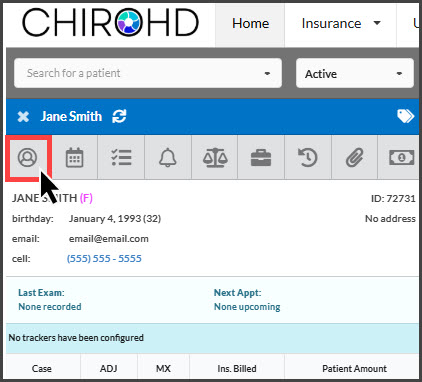Click the ADJ column header
The height and width of the screenshot is (382, 422).
click(x=109, y=369)
